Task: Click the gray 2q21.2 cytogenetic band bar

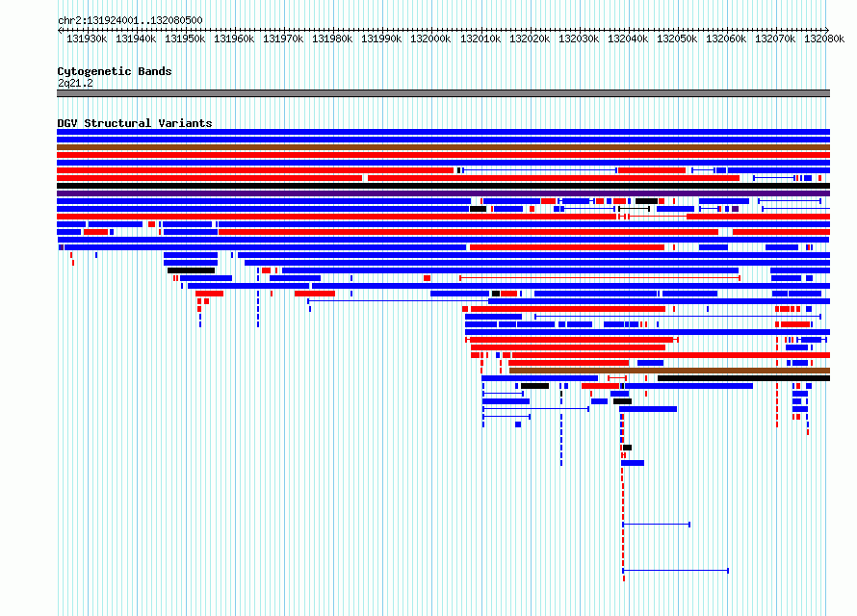Action: pyautogui.click(x=443, y=93)
